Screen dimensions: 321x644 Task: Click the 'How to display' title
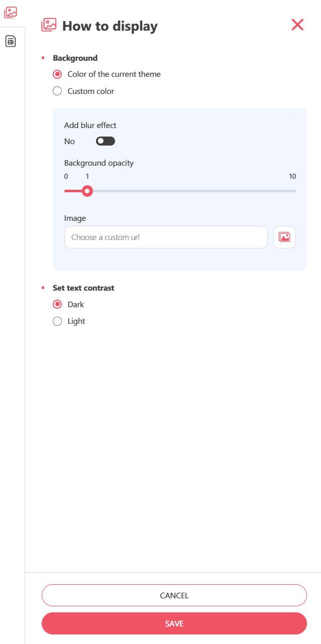click(110, 26)
